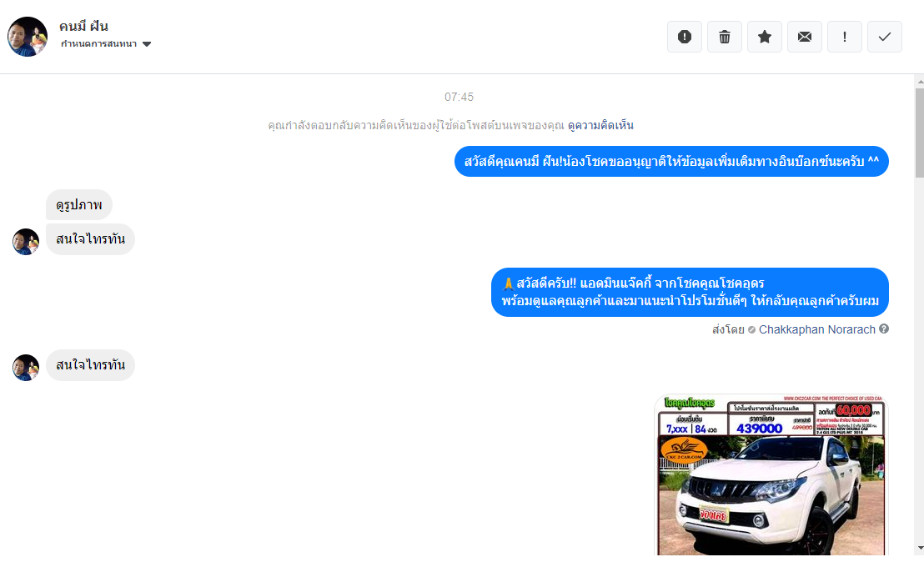Open conversation settings dropdown under name
Image resolution: width=924 pixels, height=562 pixels.
coord(106,44)
